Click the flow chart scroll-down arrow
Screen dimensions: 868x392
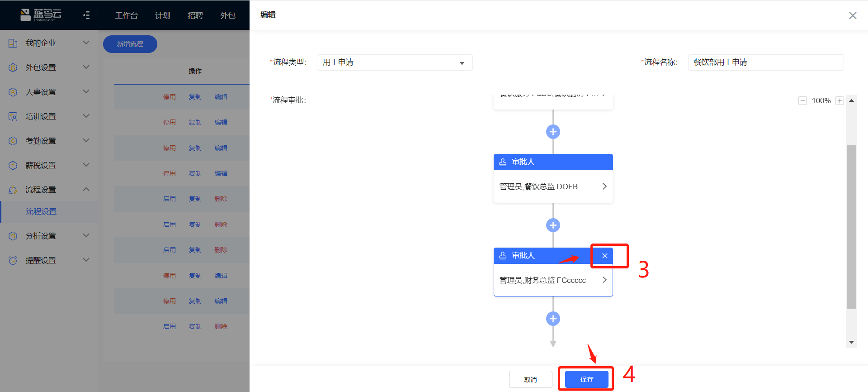click(x=851, y=342)
